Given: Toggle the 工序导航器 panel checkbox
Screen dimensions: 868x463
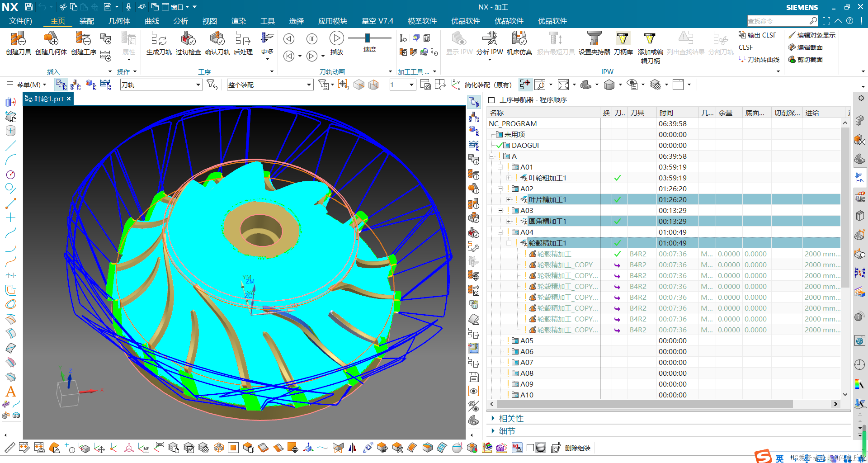Looking at the screenshot, I should coord(491,100).
